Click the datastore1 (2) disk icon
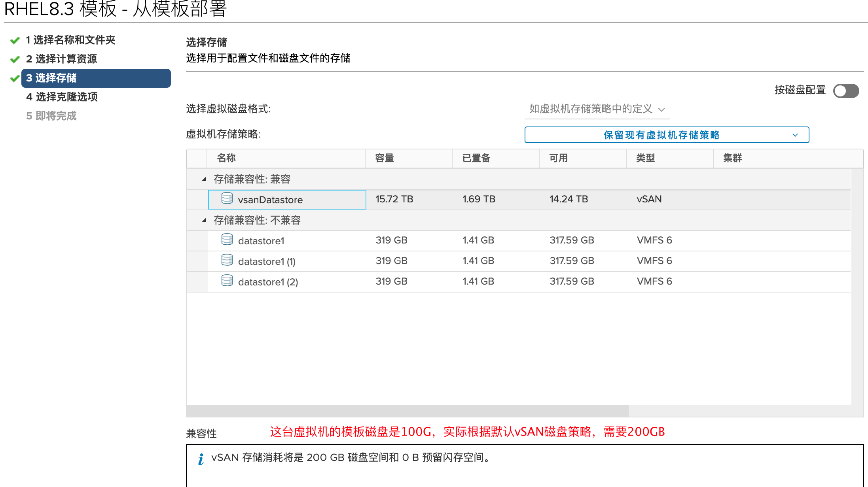 pos(227,281)
